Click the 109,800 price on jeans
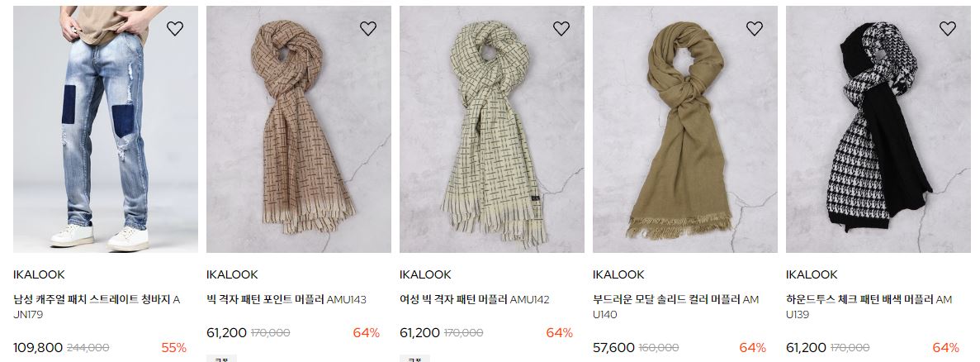This screenshot has width=980, height=362. pos(38,348)
